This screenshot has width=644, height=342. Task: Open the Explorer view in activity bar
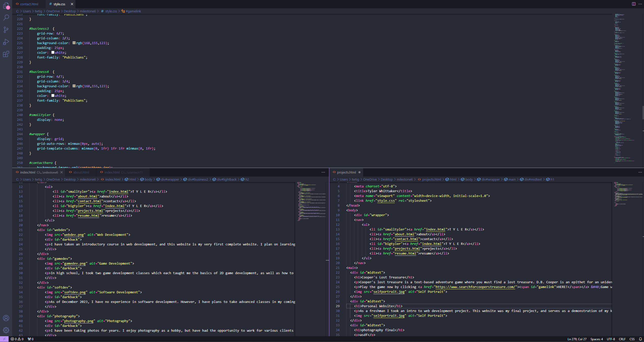pyautogui.click(x=6, y=6)
